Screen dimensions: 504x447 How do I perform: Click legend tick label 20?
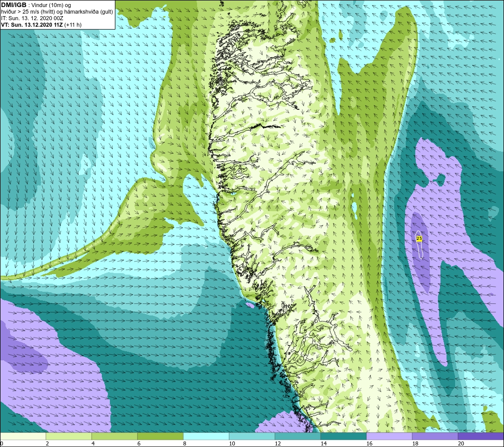pyautogui.click(x=461, y=443)
